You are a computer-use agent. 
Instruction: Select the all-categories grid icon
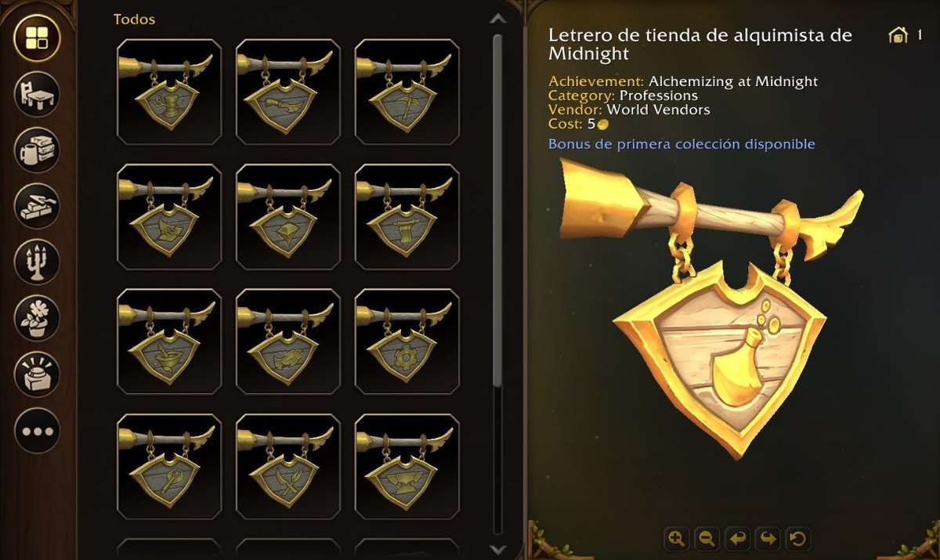[37, 38]
